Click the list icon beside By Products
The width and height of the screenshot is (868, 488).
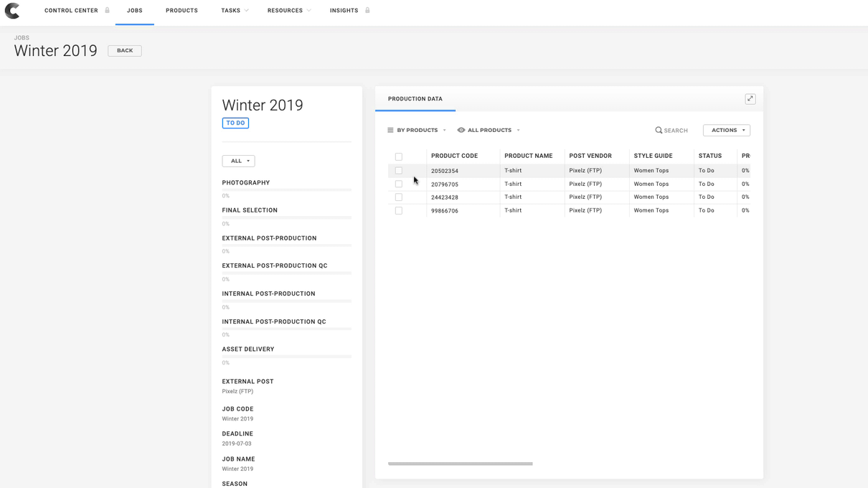[390, 130]
